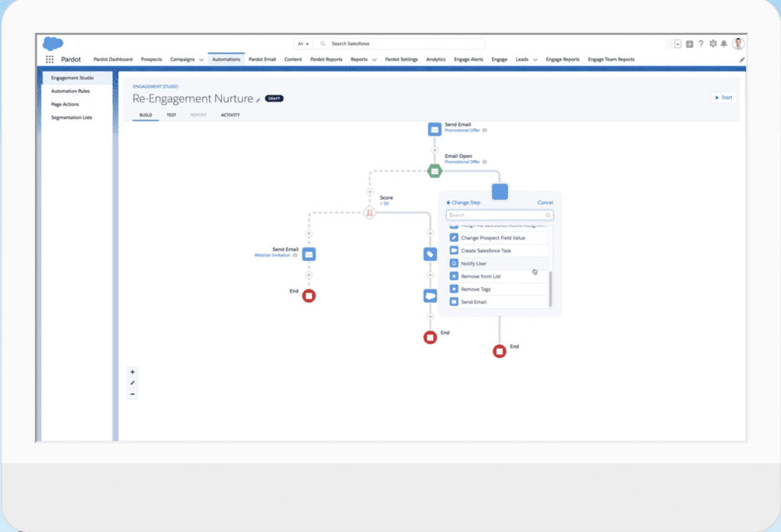The height and width of the screenshot is (532, 781).
Task: Focus the Search Salesforce box
Action: (x=400, y=43)
